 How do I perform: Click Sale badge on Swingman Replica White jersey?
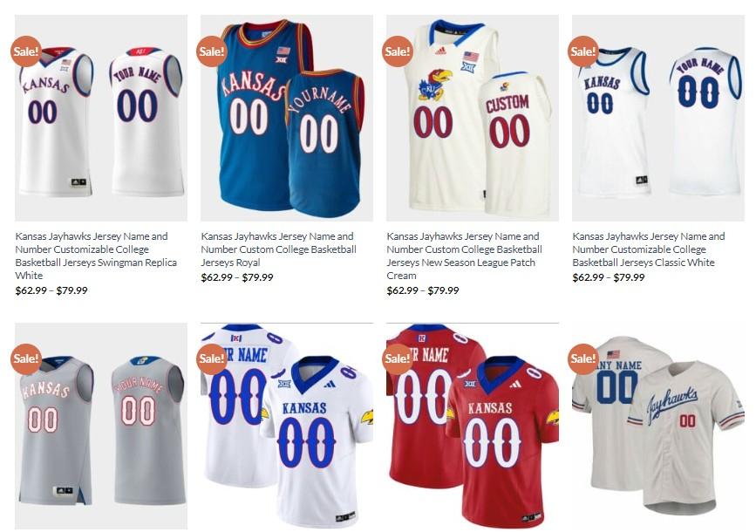pyautogui.click(x=26, y=51)
